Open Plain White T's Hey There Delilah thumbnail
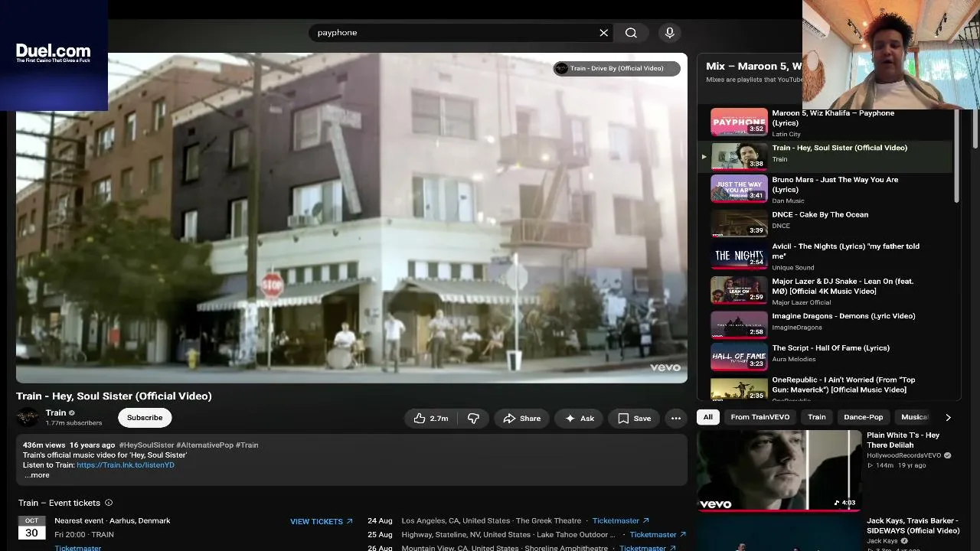The image size is (980, 551). coord(779,470)
